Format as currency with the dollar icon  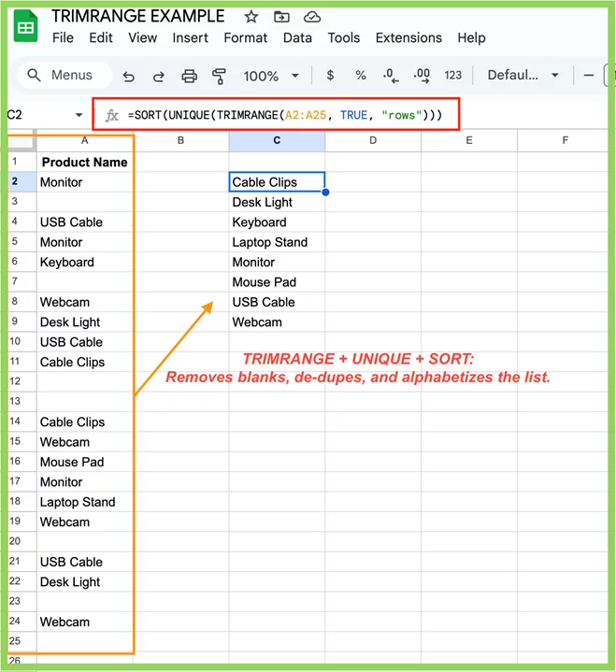pos(330,76)
